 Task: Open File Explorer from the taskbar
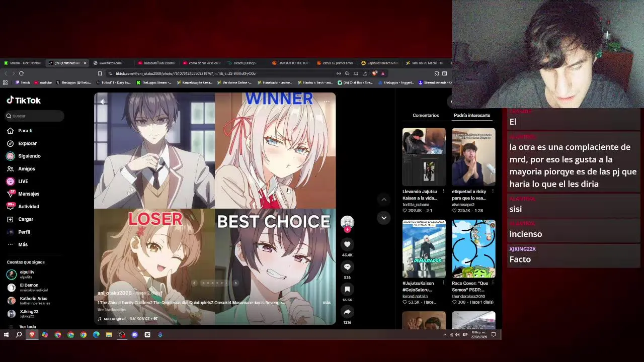[x=109, y=335]
